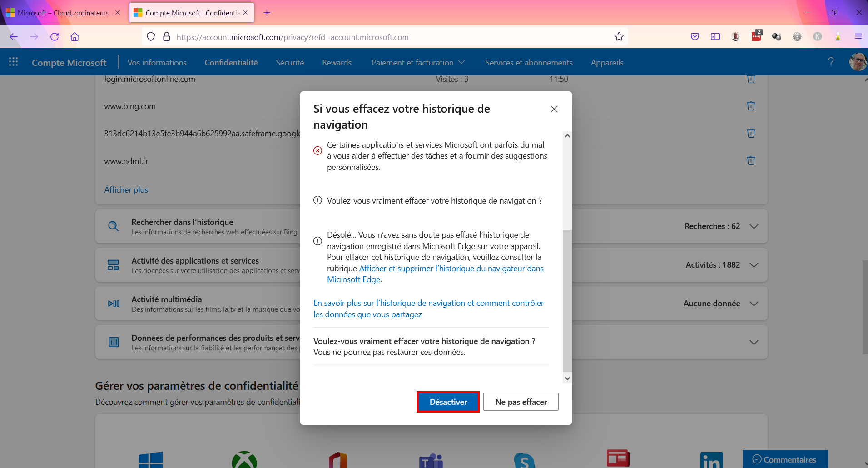The width and height of the screenshot is (868, 468).
Task: Open the Pocket save icon
Action: coord(695,37)
